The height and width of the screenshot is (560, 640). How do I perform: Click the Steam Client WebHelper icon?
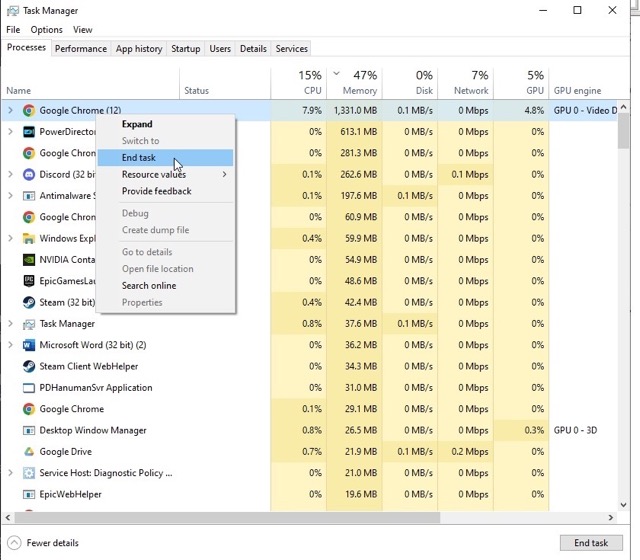[x=29, y=367]
